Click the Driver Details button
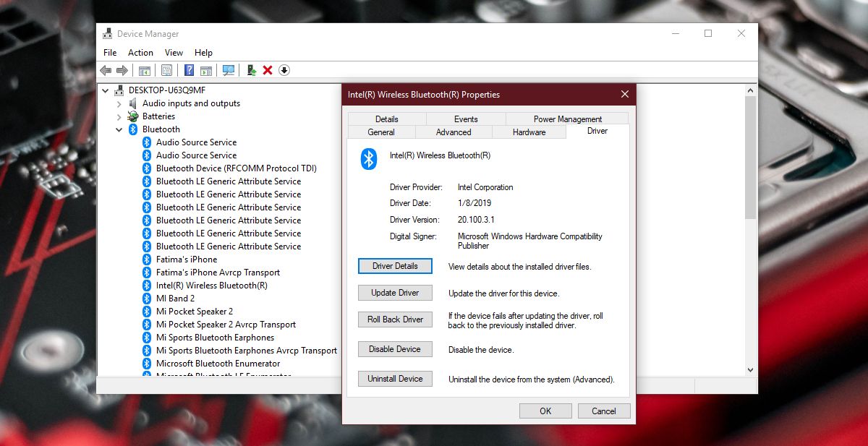Screen dimensions: 868x446 pyautogui.click(x=395, y=265)
